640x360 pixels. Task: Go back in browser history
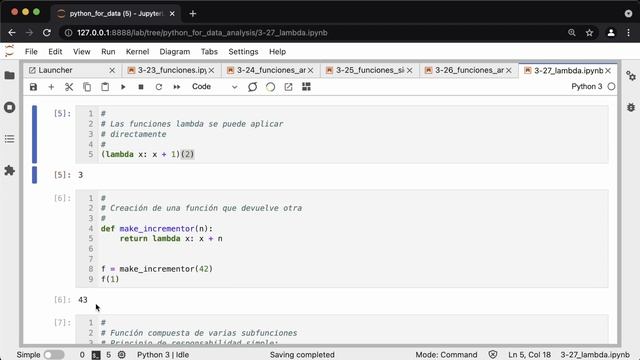click(12, 33)
